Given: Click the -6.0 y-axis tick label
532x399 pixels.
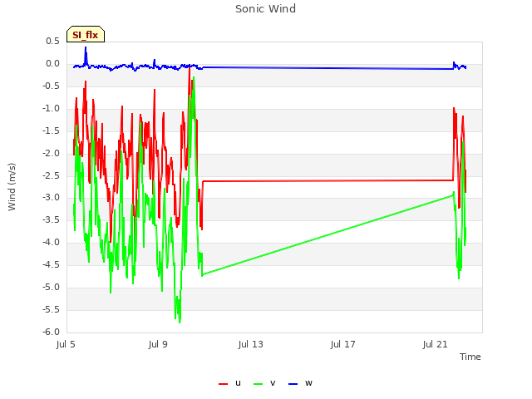Looking at the screenshot, I should pyautogui.click(x=51, y=332).
